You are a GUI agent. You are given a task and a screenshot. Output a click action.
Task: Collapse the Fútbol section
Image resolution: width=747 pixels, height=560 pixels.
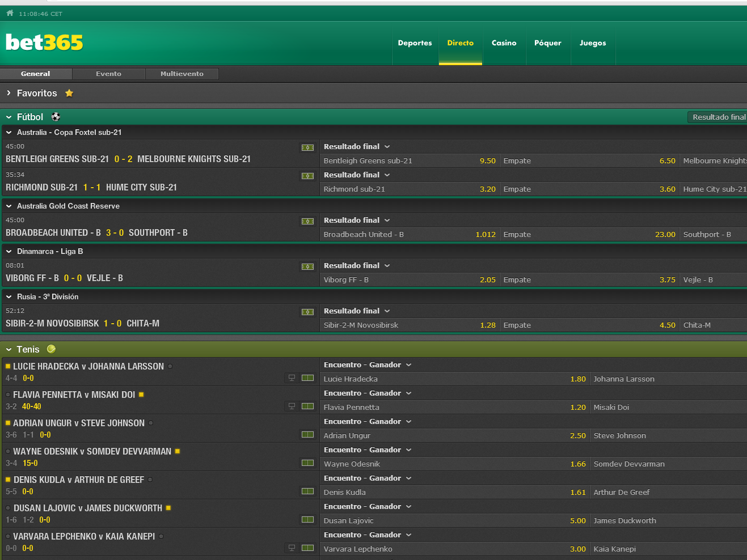click(9, 117)
